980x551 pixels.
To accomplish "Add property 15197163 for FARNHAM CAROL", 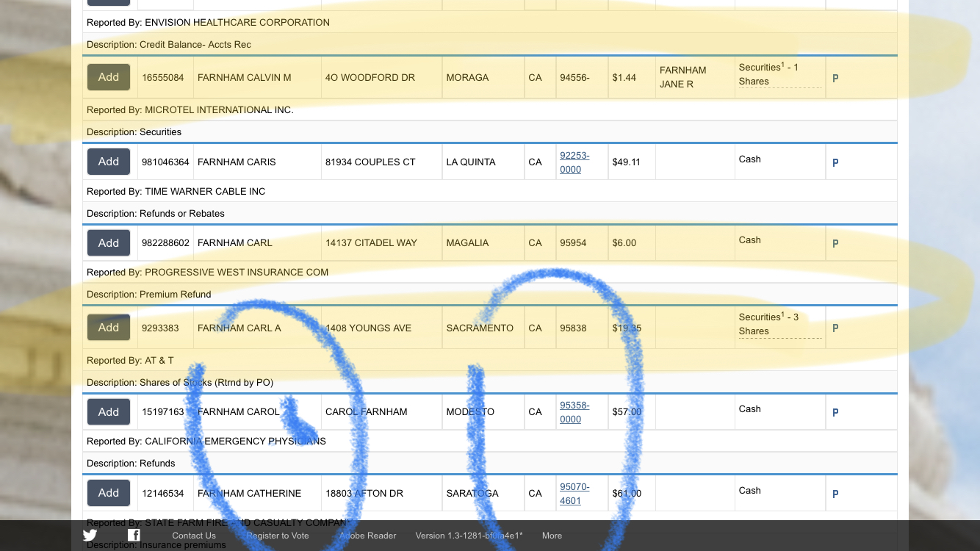I will [x=109, y=411].
